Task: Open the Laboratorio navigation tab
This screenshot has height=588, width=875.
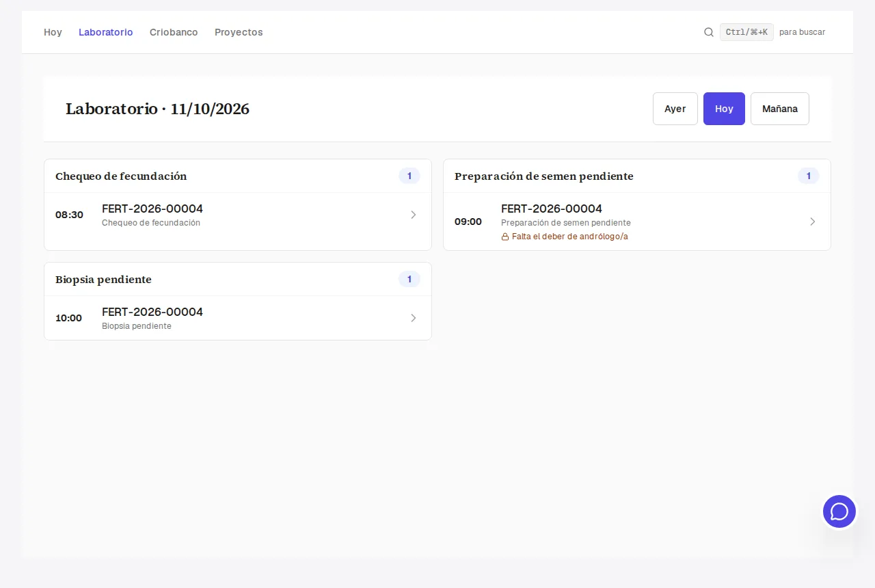Action: (x=106, y=32)
